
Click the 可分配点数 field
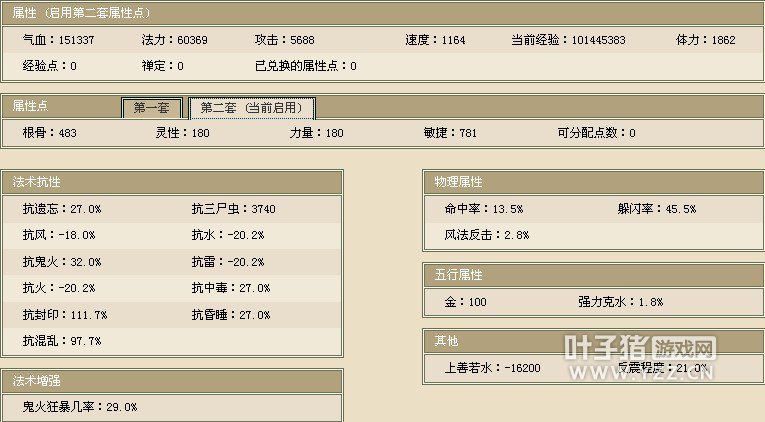[x=596, y=133]
